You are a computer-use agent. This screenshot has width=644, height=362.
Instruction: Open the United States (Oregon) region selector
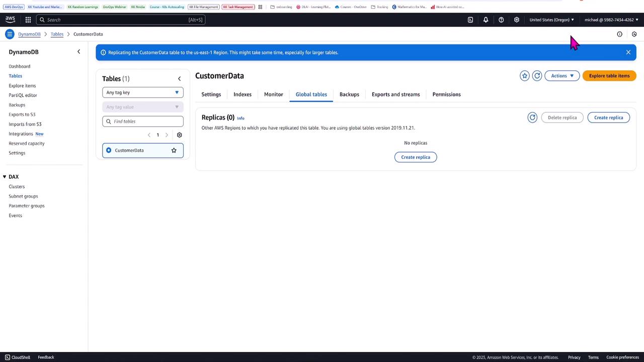[x=551, y=20]
